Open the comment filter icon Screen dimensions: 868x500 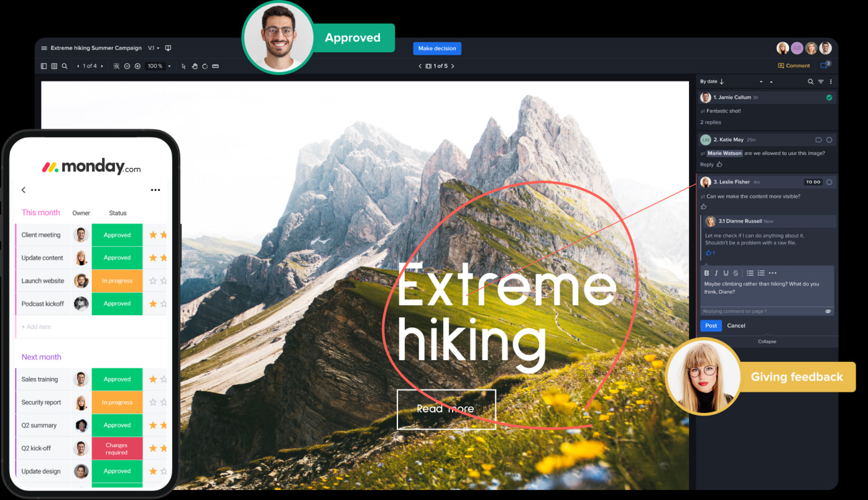point(821,81)
